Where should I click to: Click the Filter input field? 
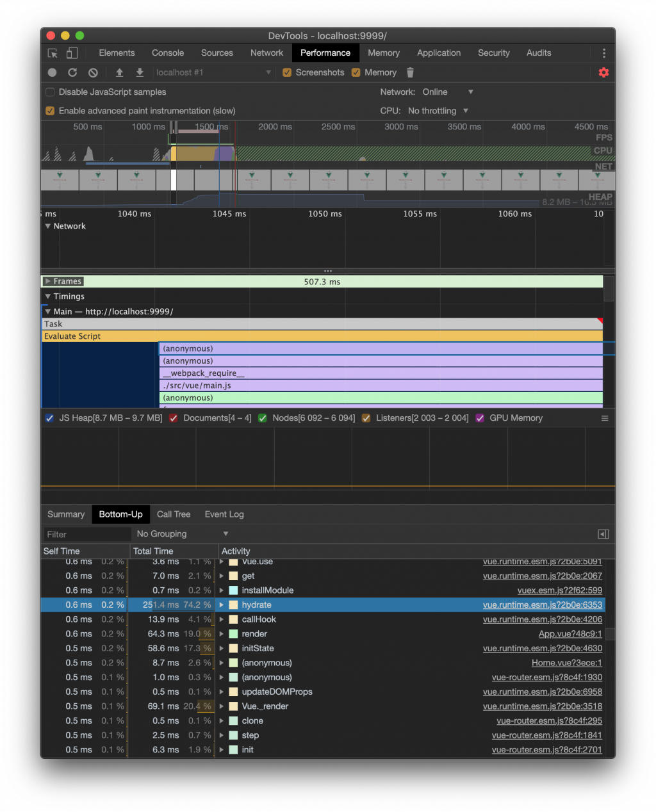86,534
